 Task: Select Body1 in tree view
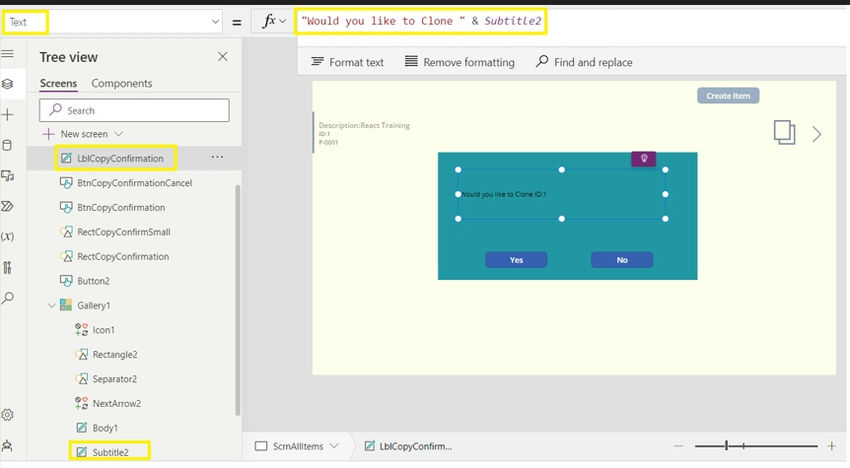(105, 428)
